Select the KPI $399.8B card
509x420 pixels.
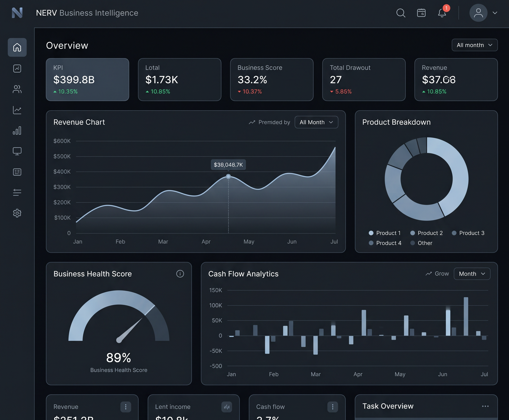(87, 79)
